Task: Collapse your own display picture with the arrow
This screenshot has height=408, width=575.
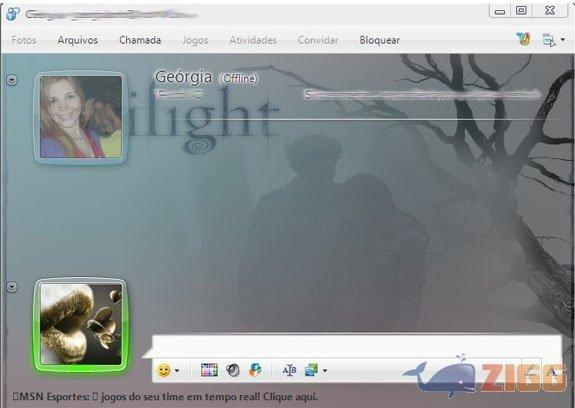Action: pos(12,287)
